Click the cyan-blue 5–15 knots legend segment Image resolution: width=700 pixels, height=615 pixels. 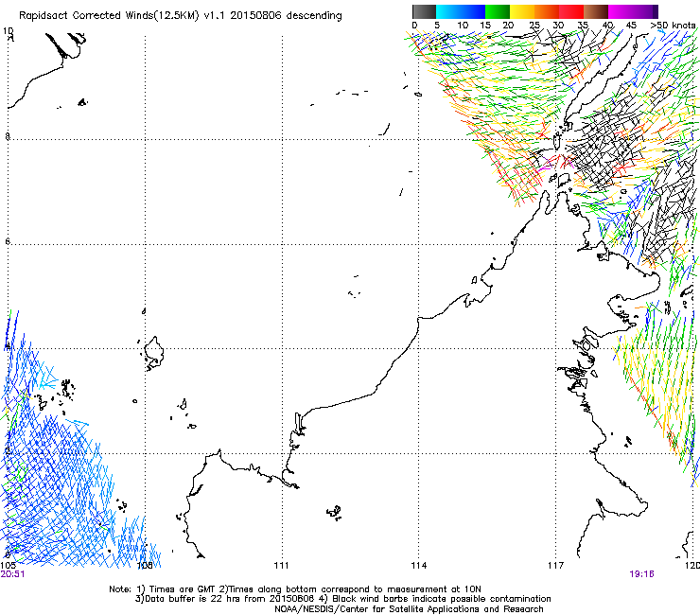pos(461,11)
